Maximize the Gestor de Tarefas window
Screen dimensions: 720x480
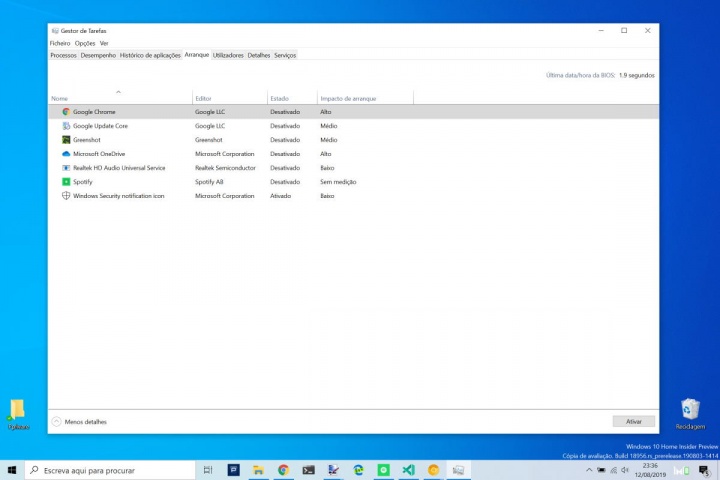[x=624, y=31]
